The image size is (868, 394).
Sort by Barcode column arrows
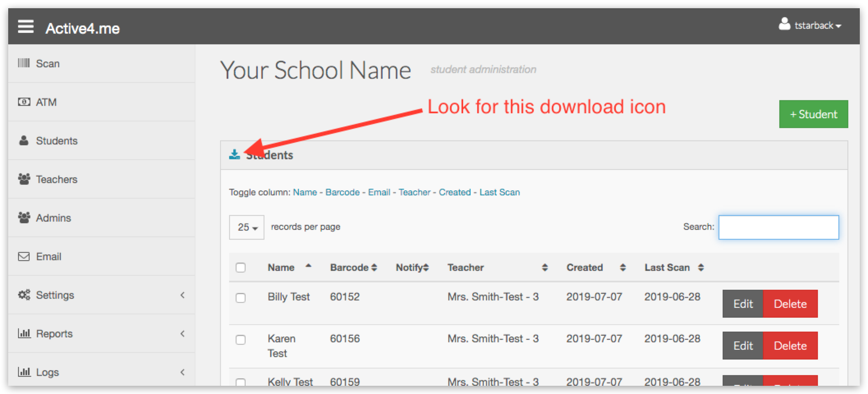click(374, 268)
